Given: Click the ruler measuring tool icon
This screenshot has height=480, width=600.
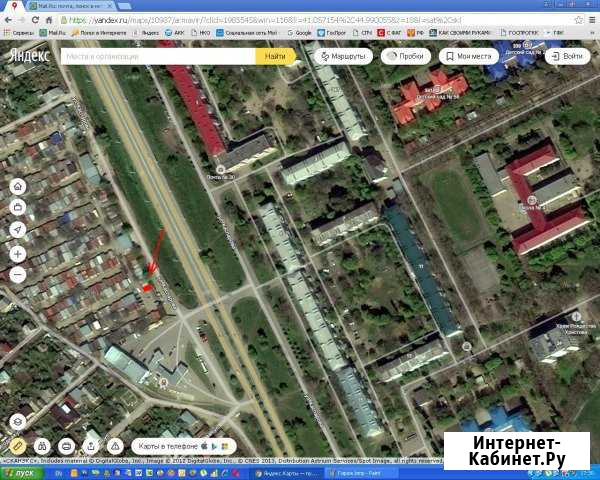Looking at the screenshot, I should (x=18, y=446).
